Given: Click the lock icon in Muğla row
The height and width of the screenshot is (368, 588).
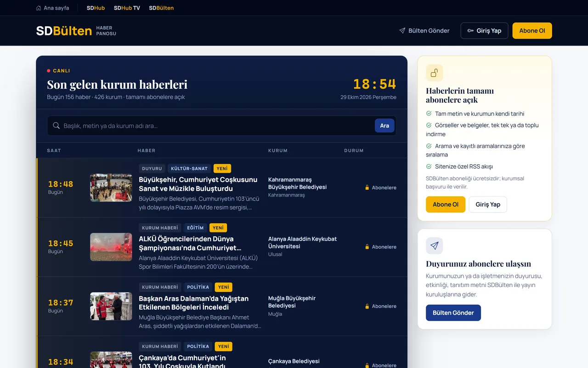Looking at the screenshot, I should [x=367, y=306].
